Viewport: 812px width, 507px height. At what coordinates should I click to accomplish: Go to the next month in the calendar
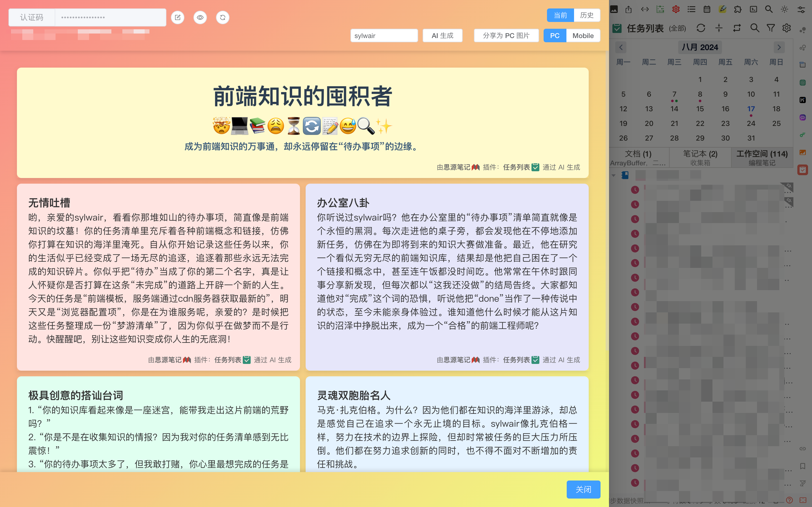(779, 47)
